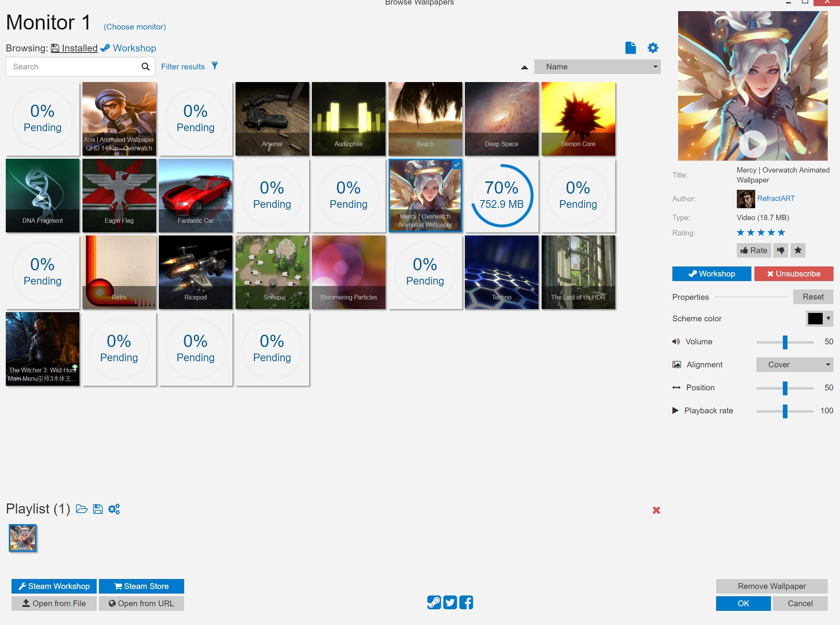
Task: Click the Steam Store button
Action: click(x=141, y=586)
